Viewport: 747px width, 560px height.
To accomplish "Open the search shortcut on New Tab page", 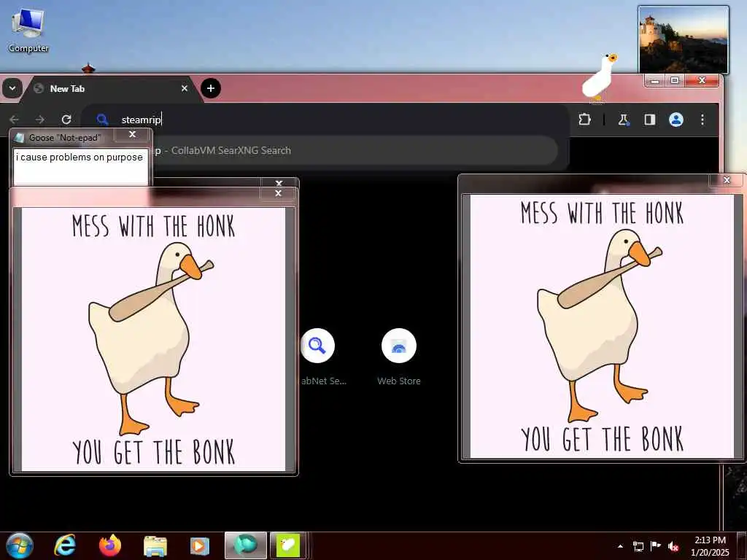I will pyautogui.click(x=318, y=345).
